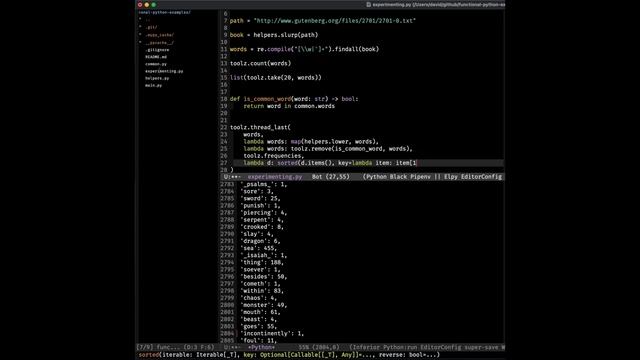Click the line 'list(toolz.take(20, words))'
640x360 pixels.
click(276, 78)
